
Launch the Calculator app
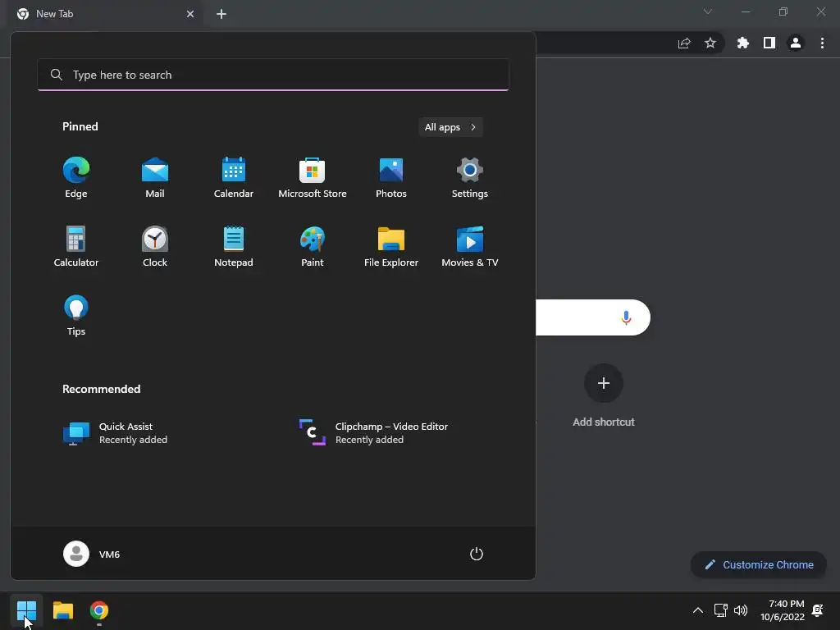click(76, 246)
